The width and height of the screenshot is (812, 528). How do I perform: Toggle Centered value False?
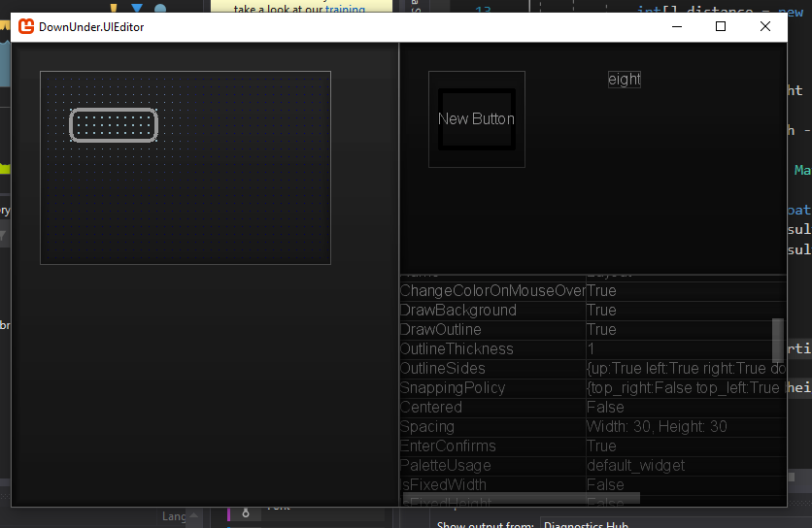686,408
